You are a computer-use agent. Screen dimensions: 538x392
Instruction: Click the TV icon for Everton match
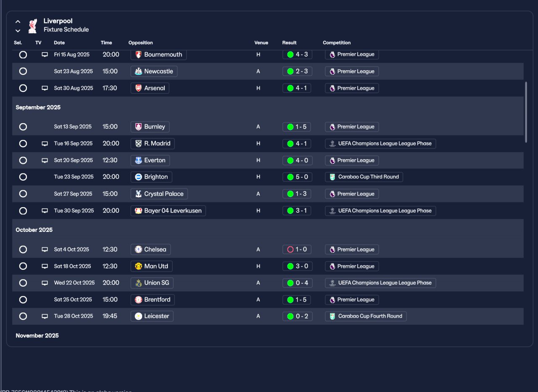tap(45, 160)
